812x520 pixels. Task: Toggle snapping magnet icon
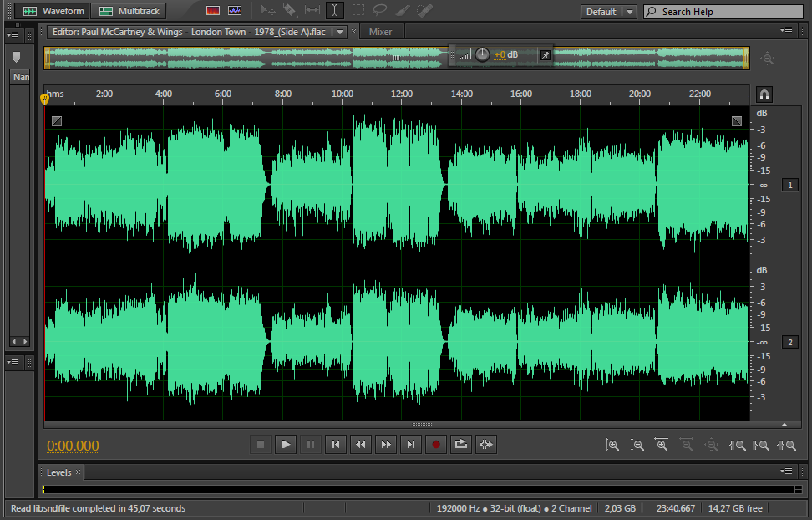coord(764,94)
